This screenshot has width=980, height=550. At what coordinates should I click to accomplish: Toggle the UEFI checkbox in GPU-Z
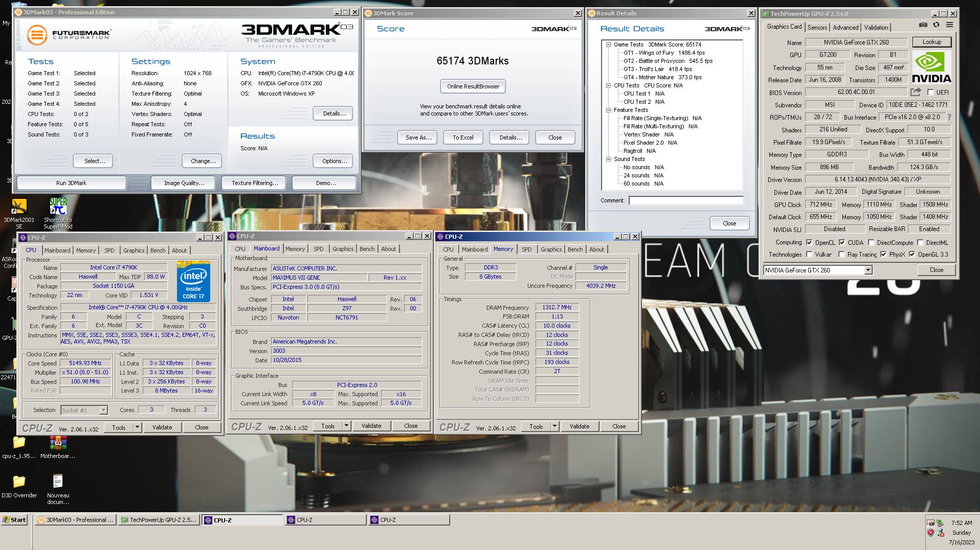(x=930, y=93)
